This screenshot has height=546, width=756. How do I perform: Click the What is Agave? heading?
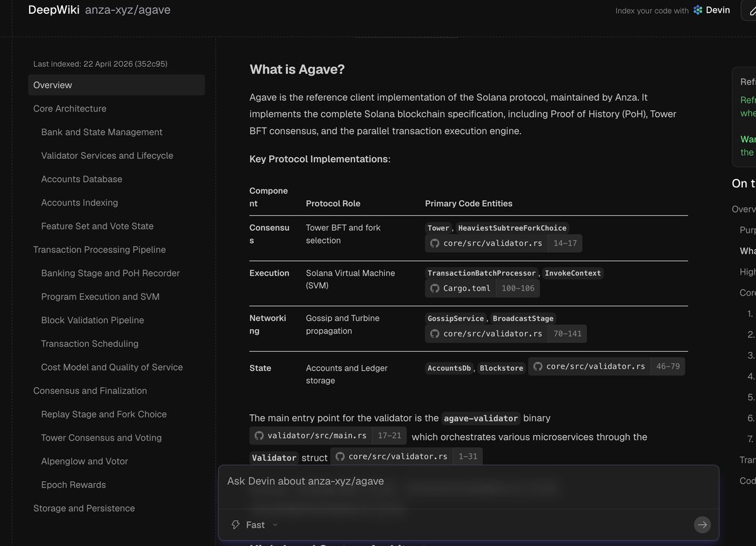point(297,69)
